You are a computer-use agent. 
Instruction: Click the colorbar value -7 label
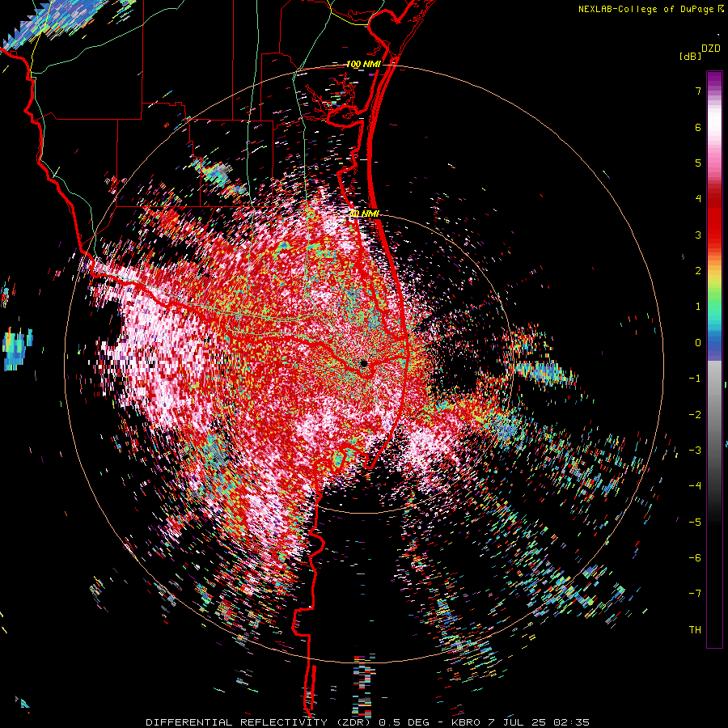tap(695, 594)
